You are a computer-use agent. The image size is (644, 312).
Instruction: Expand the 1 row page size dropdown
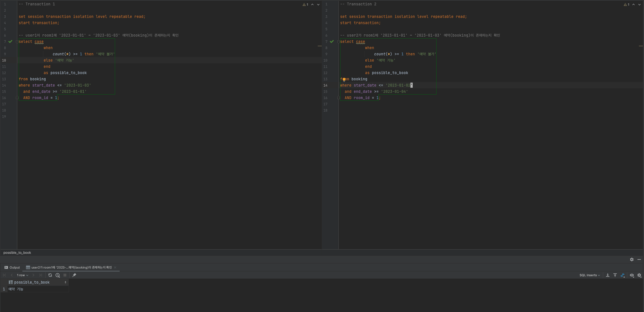[22, 275]
